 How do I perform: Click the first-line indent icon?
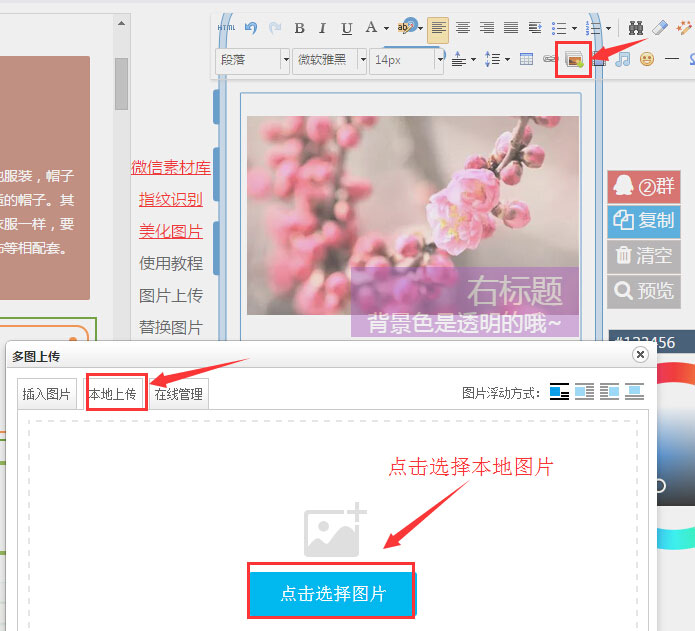(x=535, y=28)
